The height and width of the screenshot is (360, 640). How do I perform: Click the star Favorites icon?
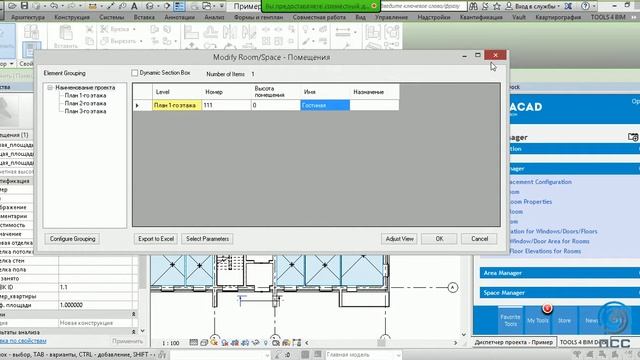tap(497, 6)
